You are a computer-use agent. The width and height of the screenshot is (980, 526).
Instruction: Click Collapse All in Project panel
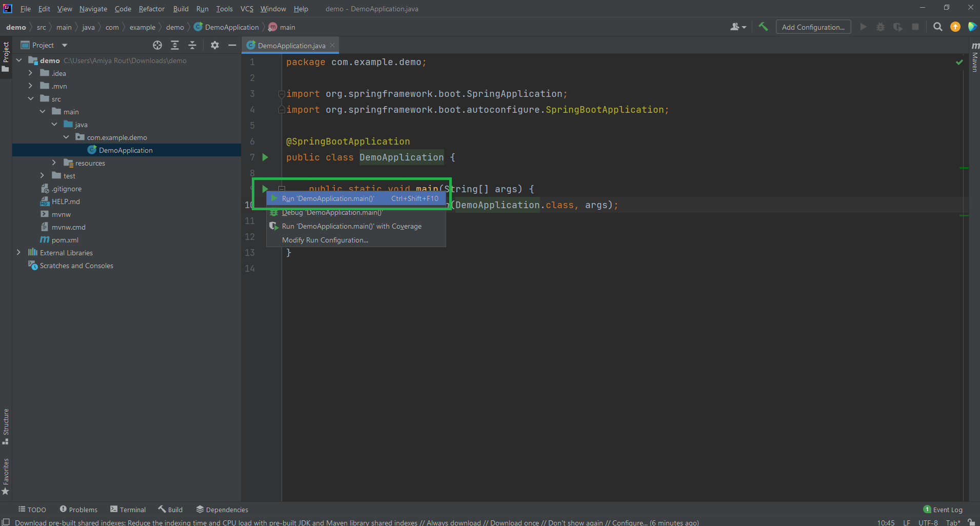pyautogui.click(x=192, y=45)
